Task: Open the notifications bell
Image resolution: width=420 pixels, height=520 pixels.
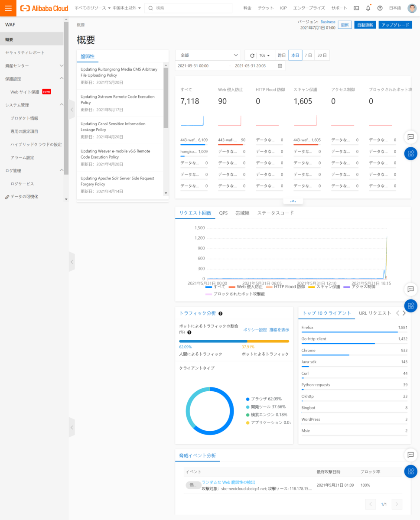Action: tap(368, 8)
